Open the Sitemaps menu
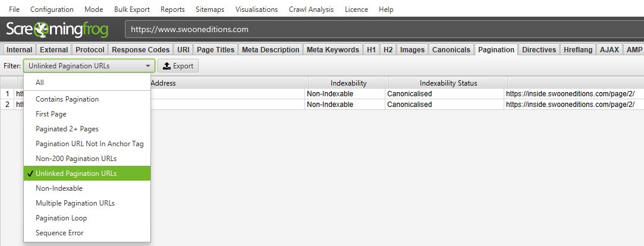644x246 pixels. click(210, 9)
